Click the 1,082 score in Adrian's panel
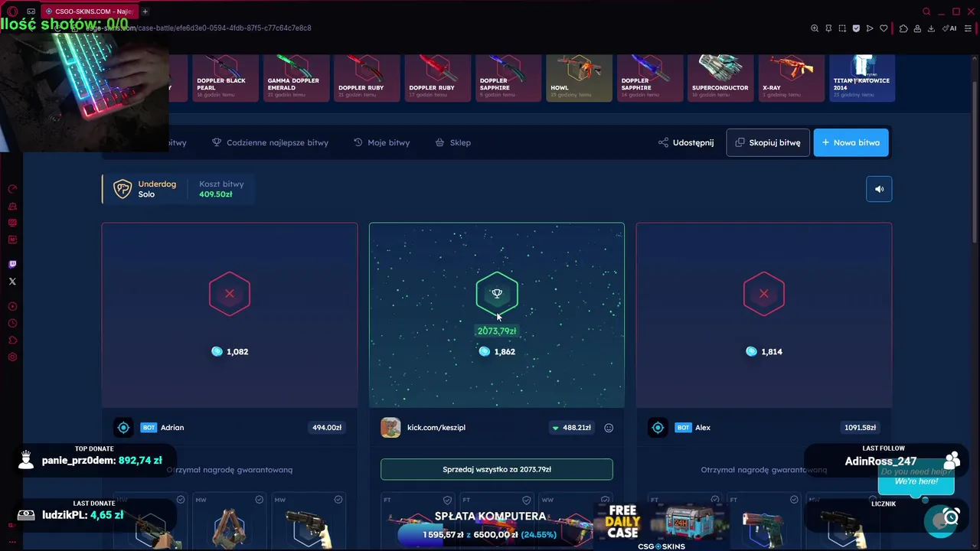This screenshot has height=551, width=980. tap(237, 351)
